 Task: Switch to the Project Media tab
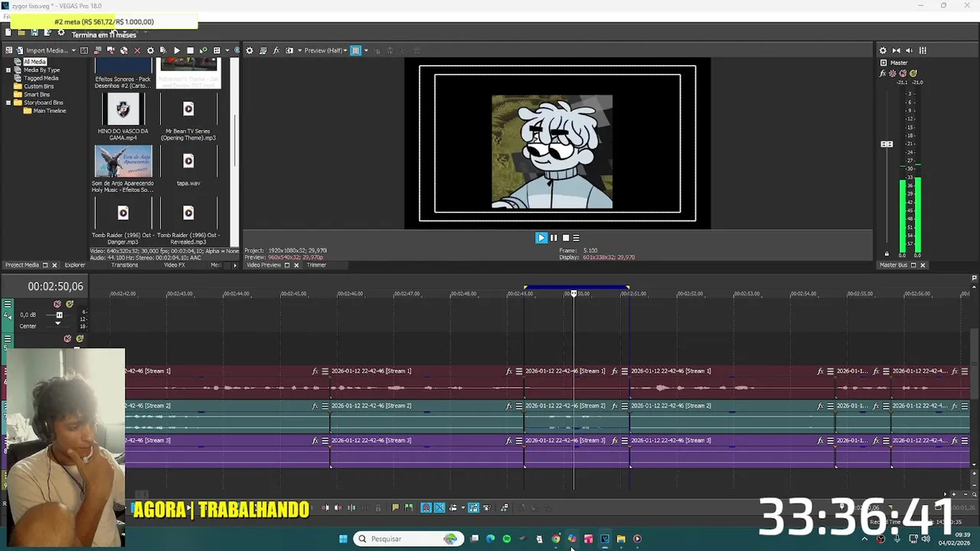21,266
